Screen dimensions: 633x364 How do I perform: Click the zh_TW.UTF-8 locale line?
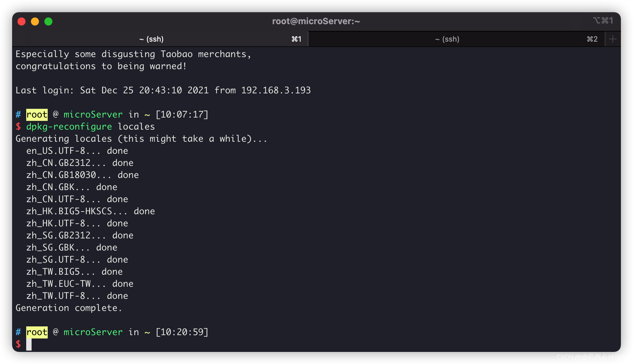click(x=77, y=296)
